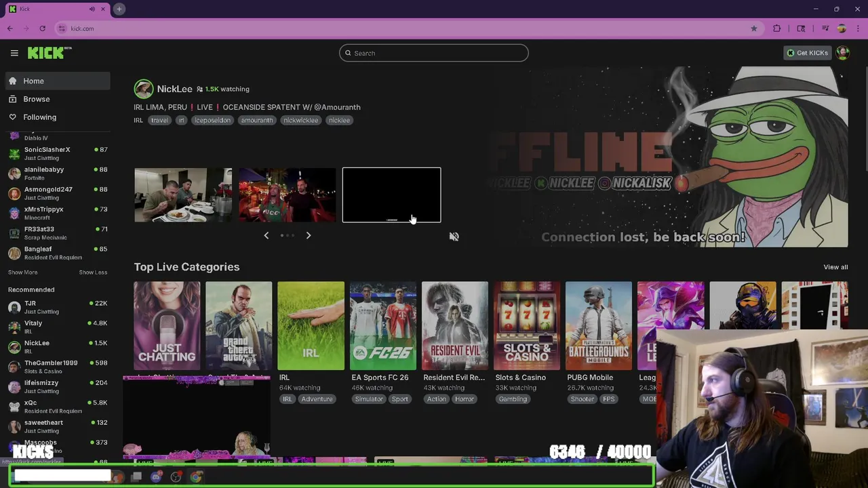Viewport: 868px width, 488px height.
Task: Open the Home page in sidebar
Action: coord(58,81)
